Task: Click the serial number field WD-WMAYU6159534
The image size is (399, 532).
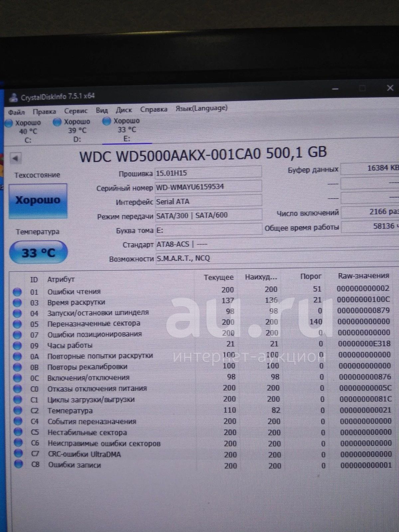Action: tap(208, 187)
